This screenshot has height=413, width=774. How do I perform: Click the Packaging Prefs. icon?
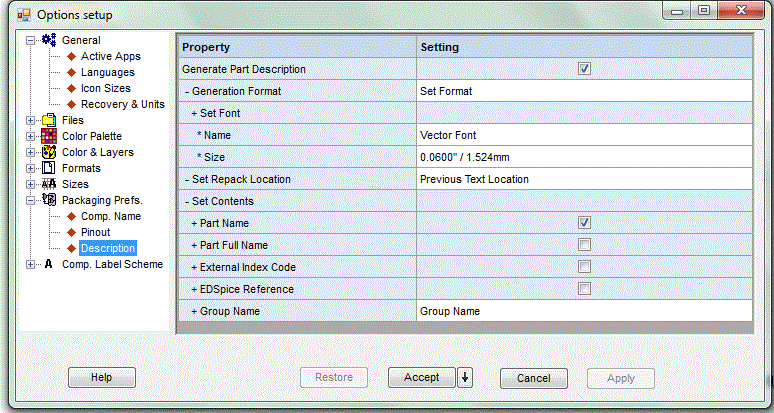(x=49, y=200)
